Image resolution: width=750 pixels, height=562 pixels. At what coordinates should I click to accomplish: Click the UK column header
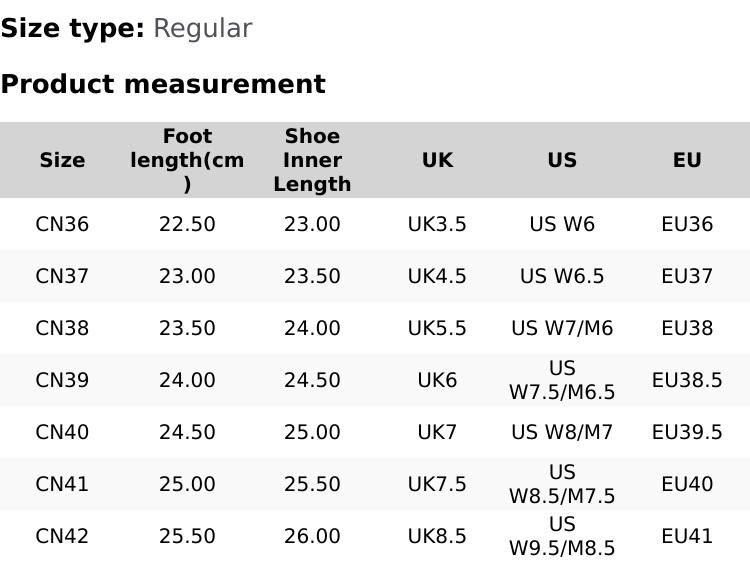(437, 160)
